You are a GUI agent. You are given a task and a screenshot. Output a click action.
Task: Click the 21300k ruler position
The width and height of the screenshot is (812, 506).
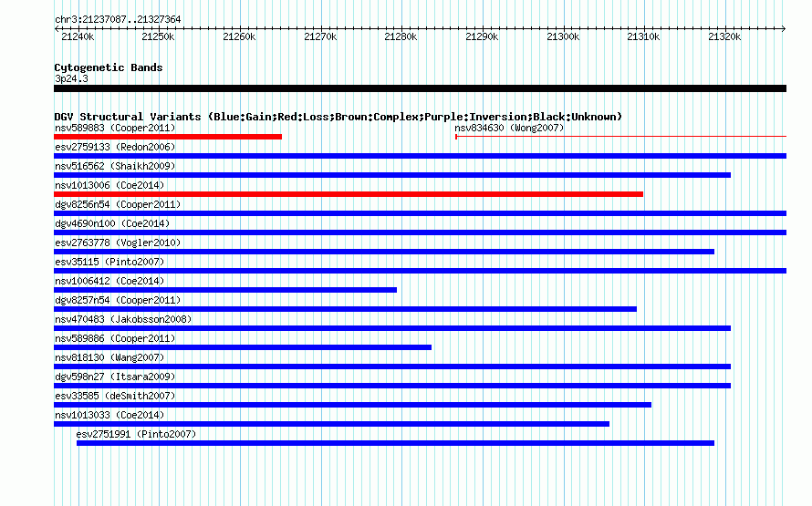pos(563,36)
